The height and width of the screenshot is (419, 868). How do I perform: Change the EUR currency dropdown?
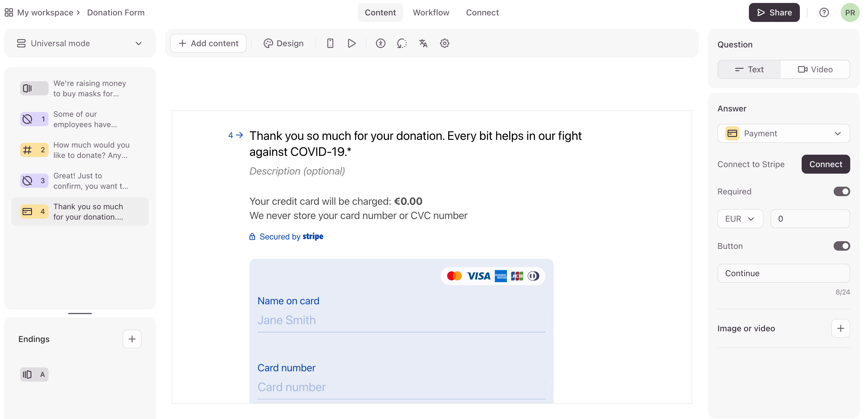coord(740,219)
